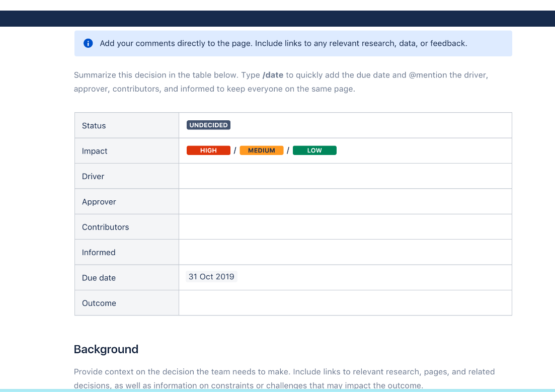Choose the HIGH impact label
This screenshot has width=555, height=392.
point(208,150)
